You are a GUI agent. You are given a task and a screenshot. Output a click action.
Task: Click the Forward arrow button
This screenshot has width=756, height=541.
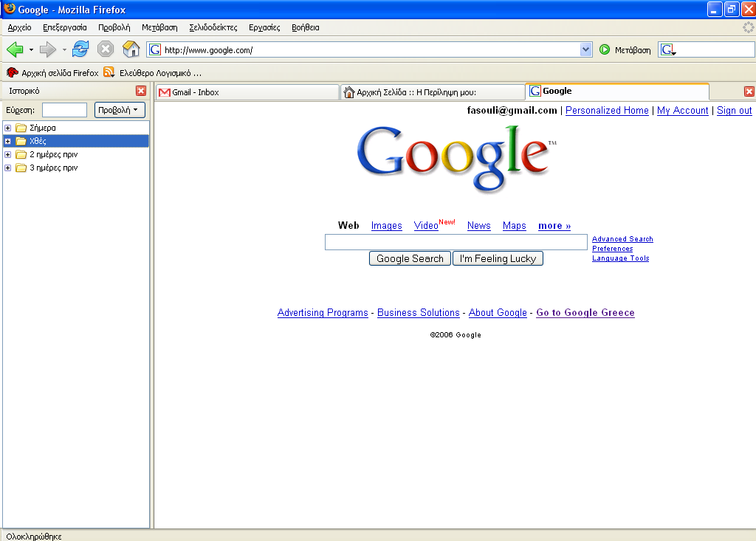pos(48,49)
